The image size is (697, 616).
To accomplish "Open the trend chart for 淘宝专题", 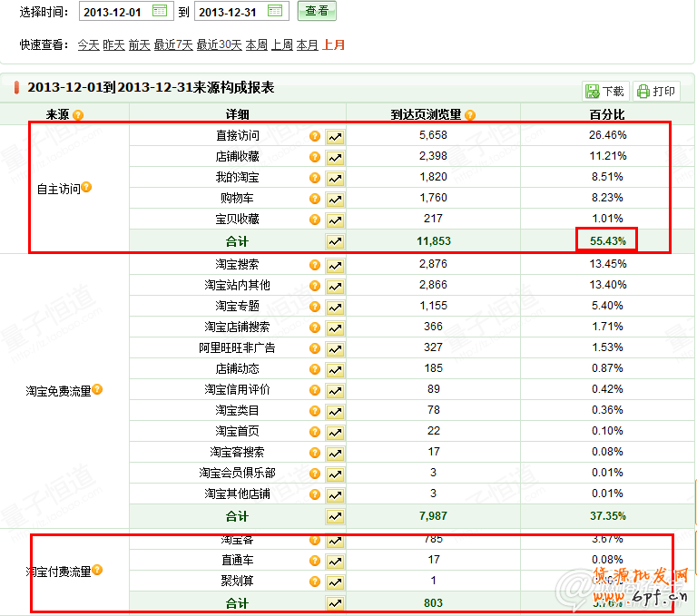I will (336, 308).
